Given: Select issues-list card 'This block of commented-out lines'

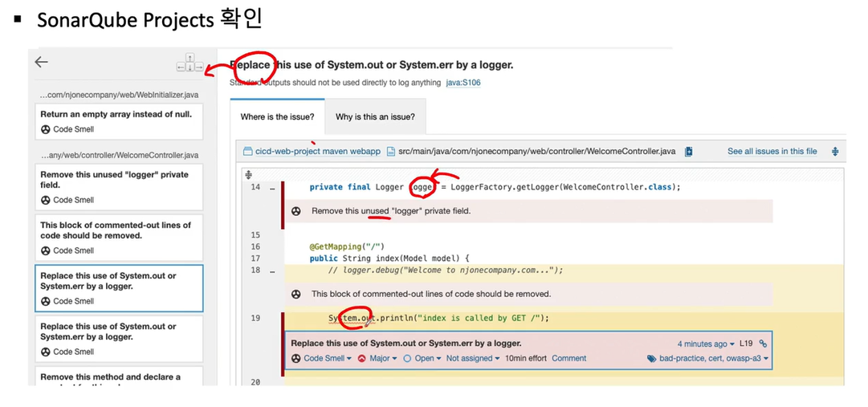Looking at the screenshot, I should pyautogui.click(x=119, y=238).
